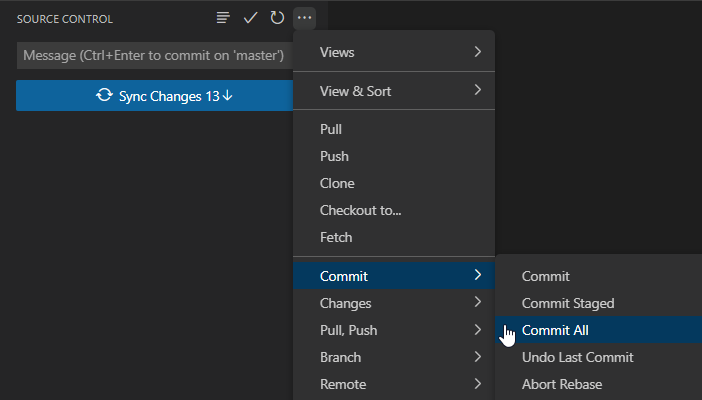Screen dimensions: 702x400
Task: Open the Changes submenu
Action: tap(394, 303)
